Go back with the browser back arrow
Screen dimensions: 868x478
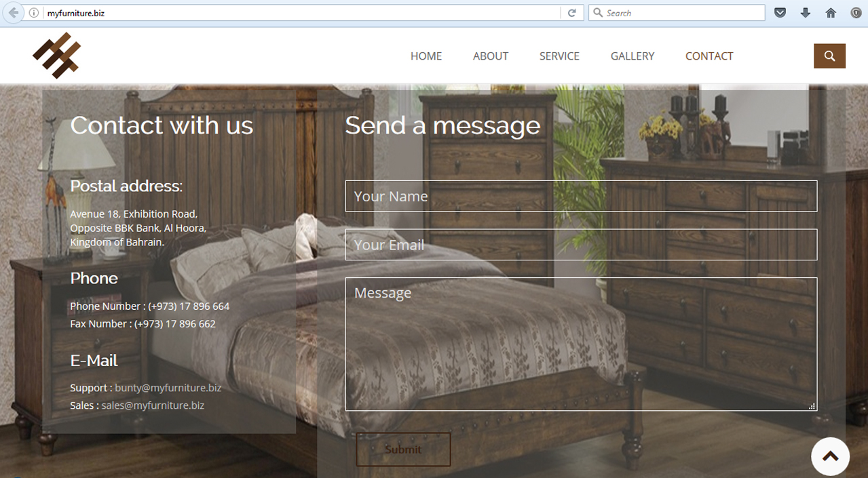pyautogui.click(x=14, y=13)
